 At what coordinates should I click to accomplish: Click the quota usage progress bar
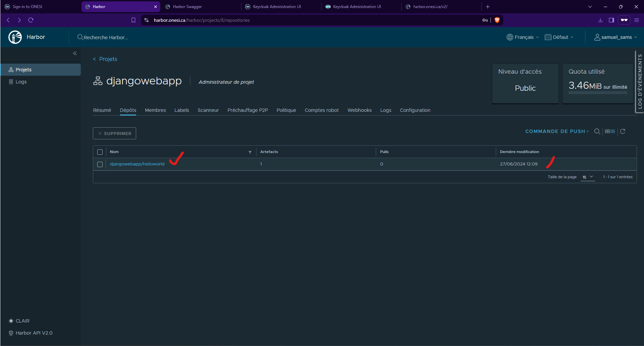tap(598, 93)
